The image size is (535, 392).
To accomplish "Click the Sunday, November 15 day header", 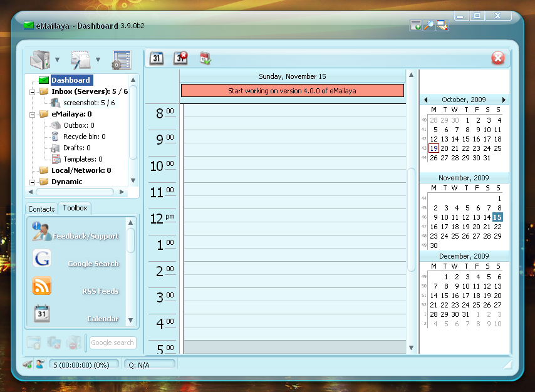I will 293,76.
